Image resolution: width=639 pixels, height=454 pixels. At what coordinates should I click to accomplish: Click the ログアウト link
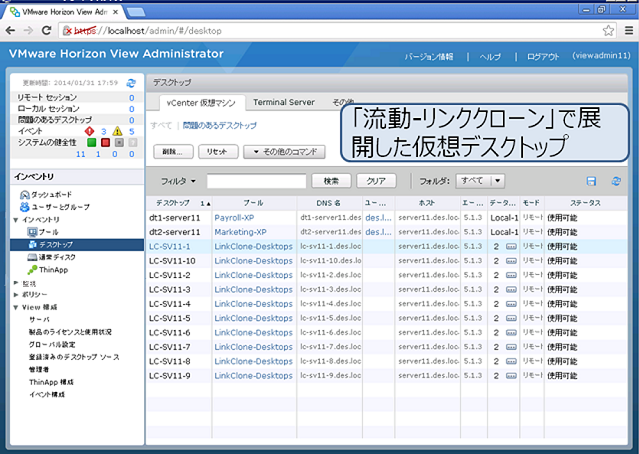tap(543, 57)
